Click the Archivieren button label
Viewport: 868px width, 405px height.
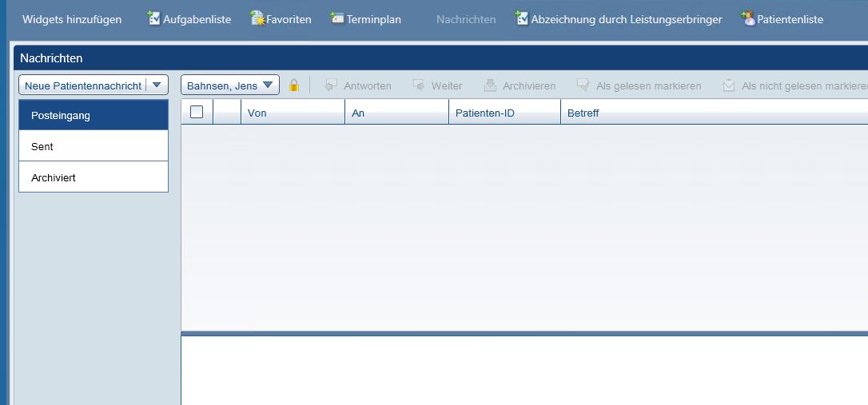click(x=529, y=85)
